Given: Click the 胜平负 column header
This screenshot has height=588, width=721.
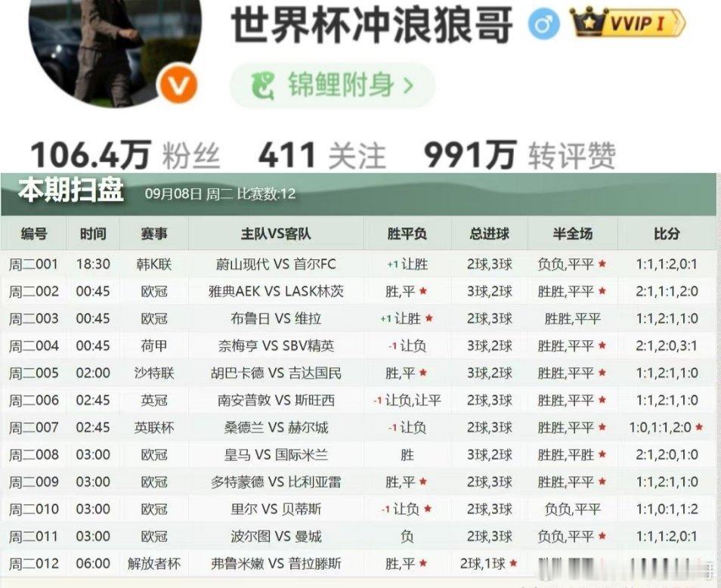Looking at the screenshot, I should [x=407, y=234].
